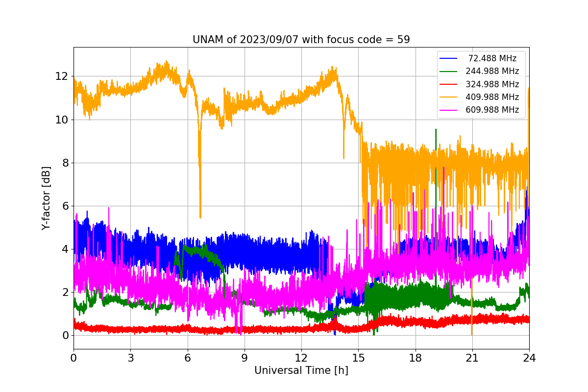This screenshot has width=588, height=392.
Task: Click the y-axis tick label 6
Action: pyautogui.click(x=64, y=206)
